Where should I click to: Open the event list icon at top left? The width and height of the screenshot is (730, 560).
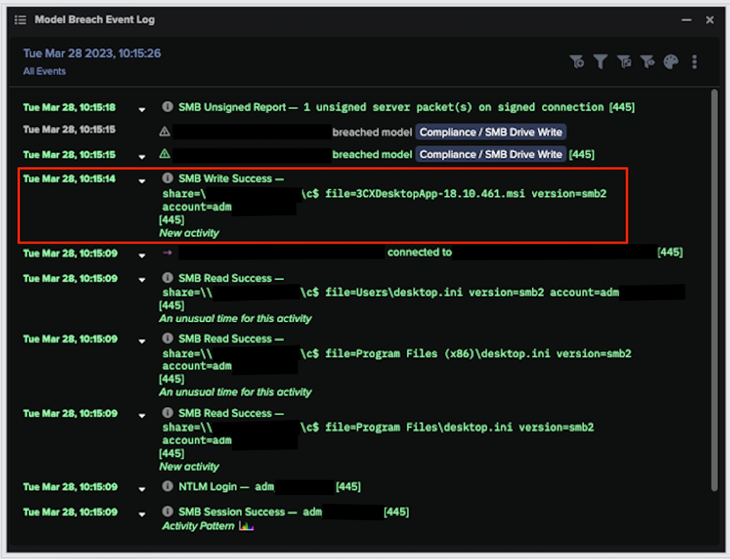coord(20,19)
